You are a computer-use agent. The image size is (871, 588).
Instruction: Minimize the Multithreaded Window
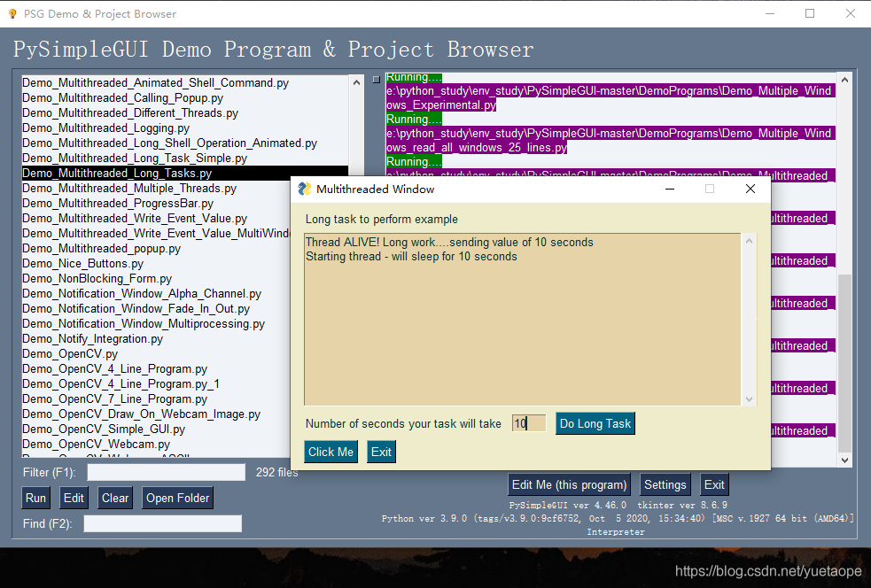pyautogui.click(x=670, y=189)
